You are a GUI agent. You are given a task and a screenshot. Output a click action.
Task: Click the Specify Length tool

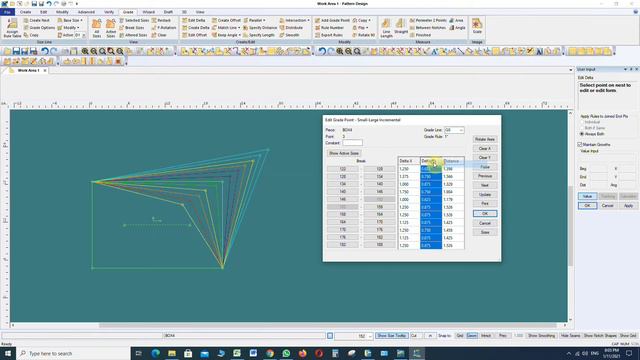click(259, 35)
